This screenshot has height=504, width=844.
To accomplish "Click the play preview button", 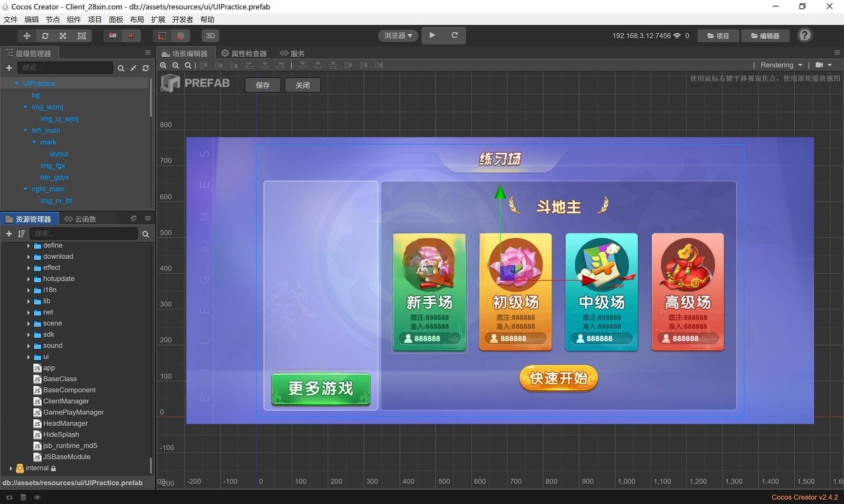I will (432, 35).
